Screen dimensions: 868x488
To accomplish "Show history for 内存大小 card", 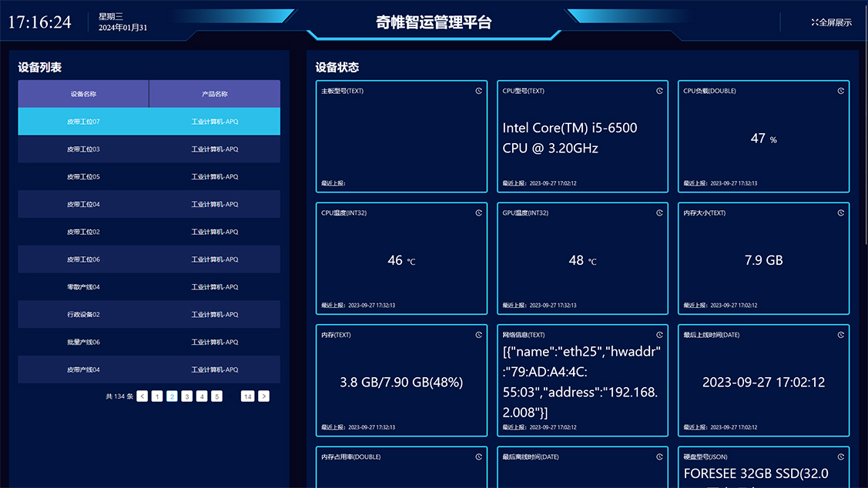I will [840, 212].
